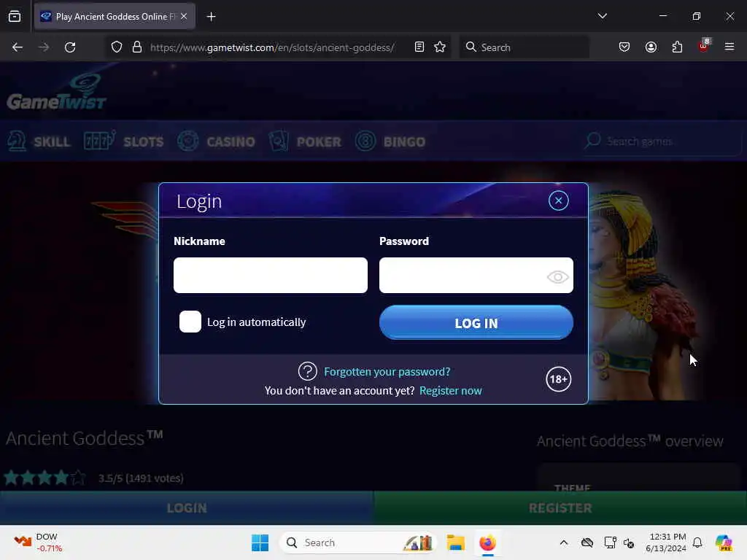Focus the Password input field
The height and width of the screenshot is (560, 747).
pos(476,275)
